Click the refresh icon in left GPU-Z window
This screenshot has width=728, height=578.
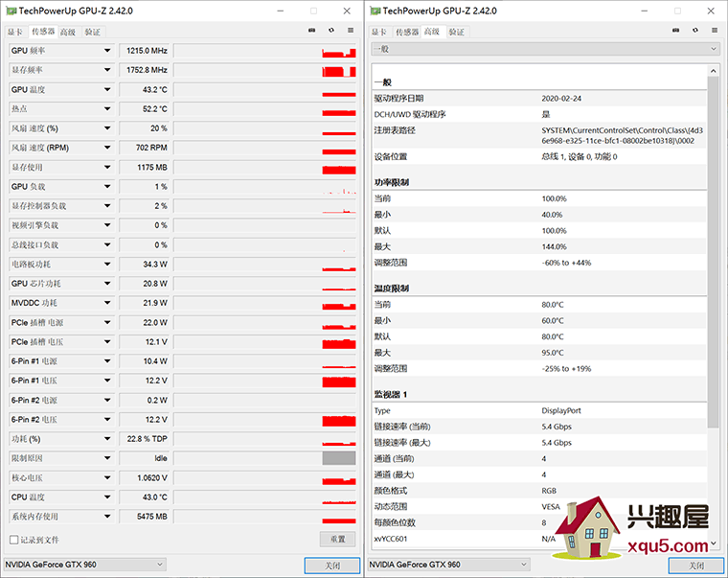(331, 31)
